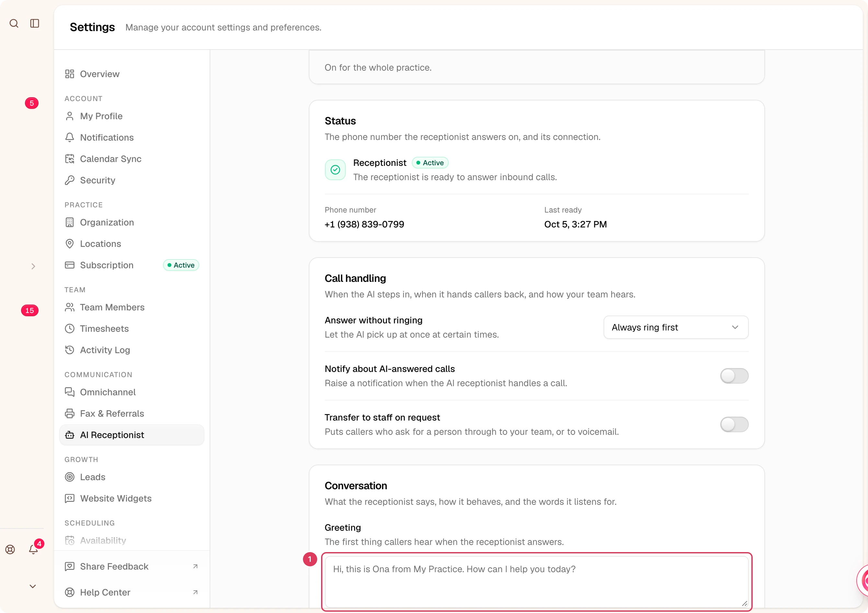The width and height of the screenshot is (868, 613).
Task: Click the Receptionist Active status badge
Action: [x=430, y=163]
